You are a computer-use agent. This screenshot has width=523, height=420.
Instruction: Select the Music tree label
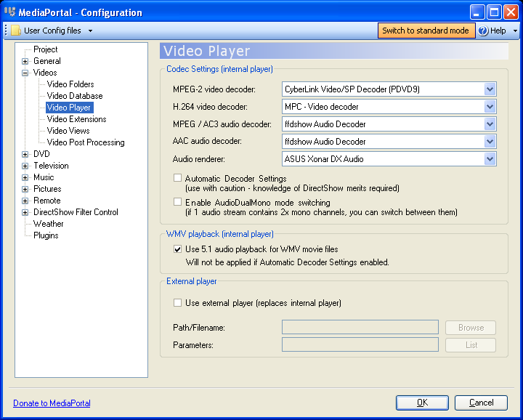[44, 177]
